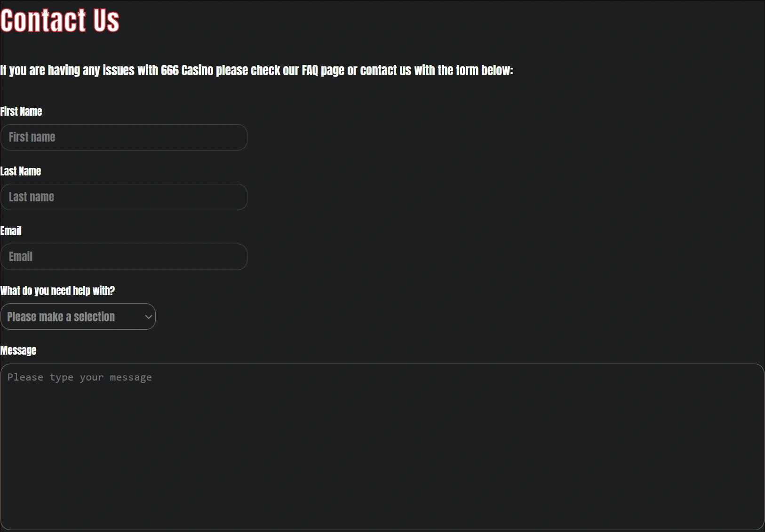The width and height of the screenshot is (765, 532).
Task: Click the 'Contact Us' page heading
Action: (x=60, y=20)
